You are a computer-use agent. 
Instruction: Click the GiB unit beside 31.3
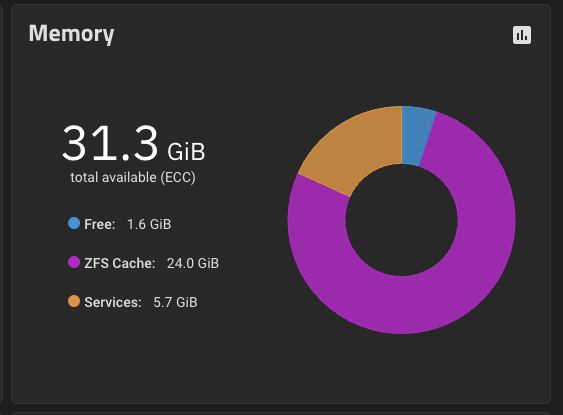pos(186,151)
